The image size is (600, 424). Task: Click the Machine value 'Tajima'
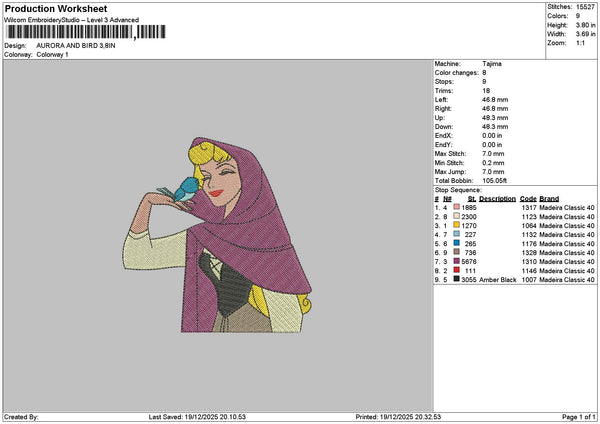492,64
